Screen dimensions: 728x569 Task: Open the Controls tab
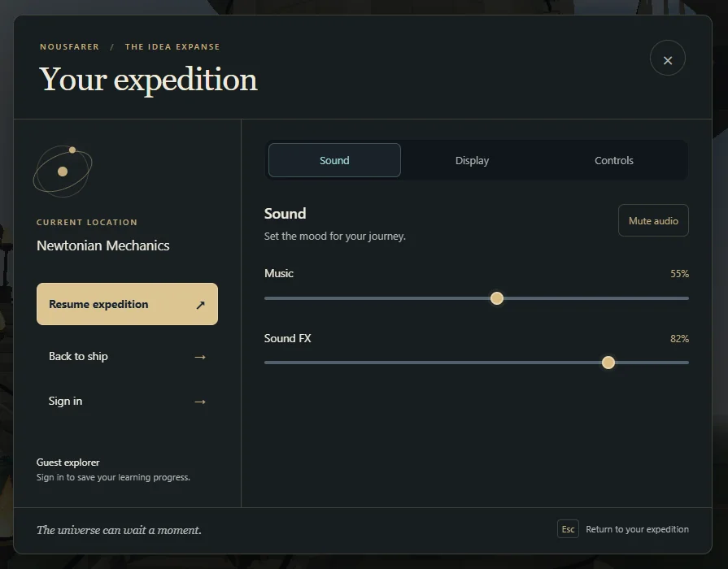[x=614, y=161]
